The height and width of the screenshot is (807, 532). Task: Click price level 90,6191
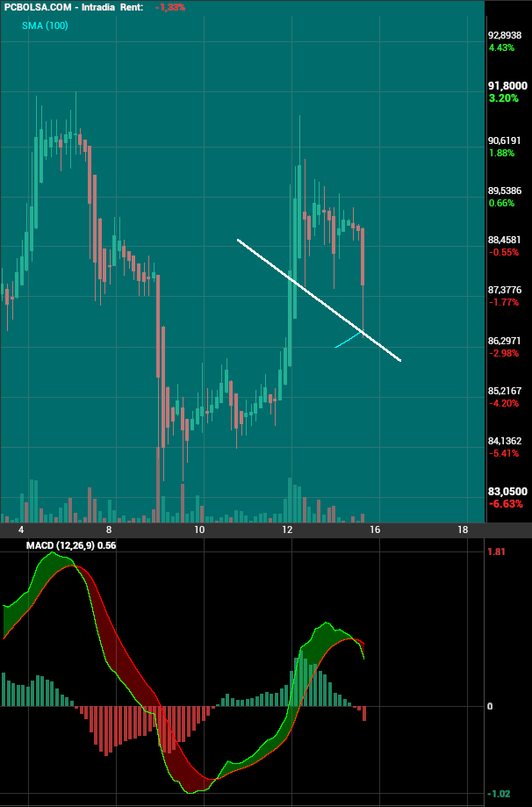point(506,141)
